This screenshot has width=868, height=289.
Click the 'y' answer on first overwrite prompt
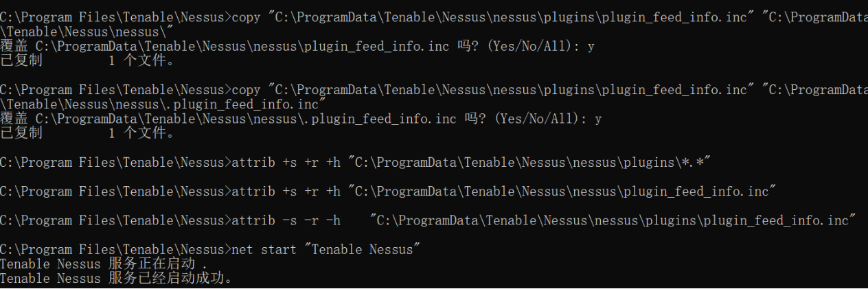(x=591, y=47)
